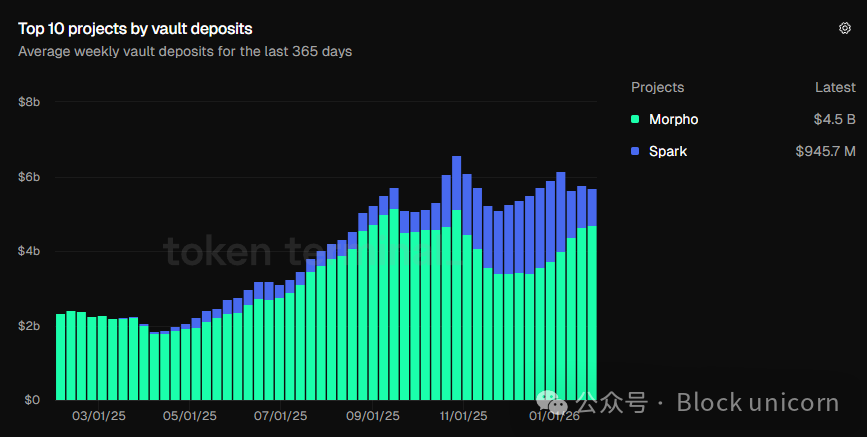Click the 'Block unicorn' watermark text
Viewport: 867px width, 437px height.
[x=757, y=403]
